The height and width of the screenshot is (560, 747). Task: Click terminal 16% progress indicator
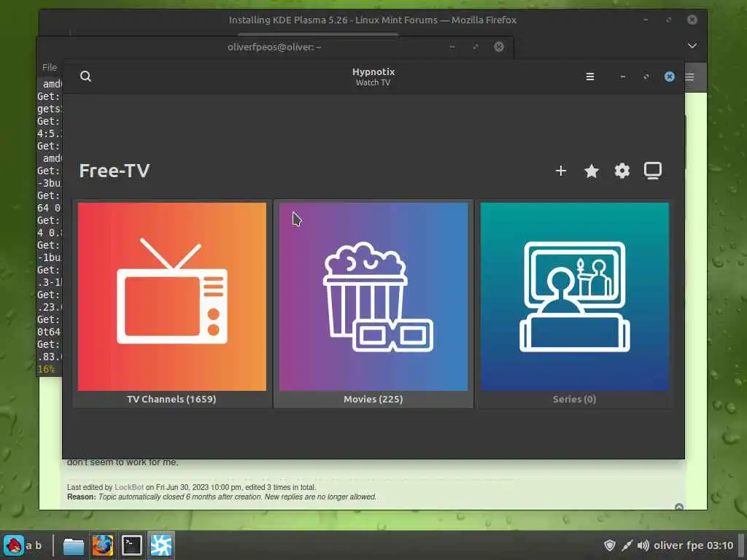pyautogui.click(x=46, y=369)
